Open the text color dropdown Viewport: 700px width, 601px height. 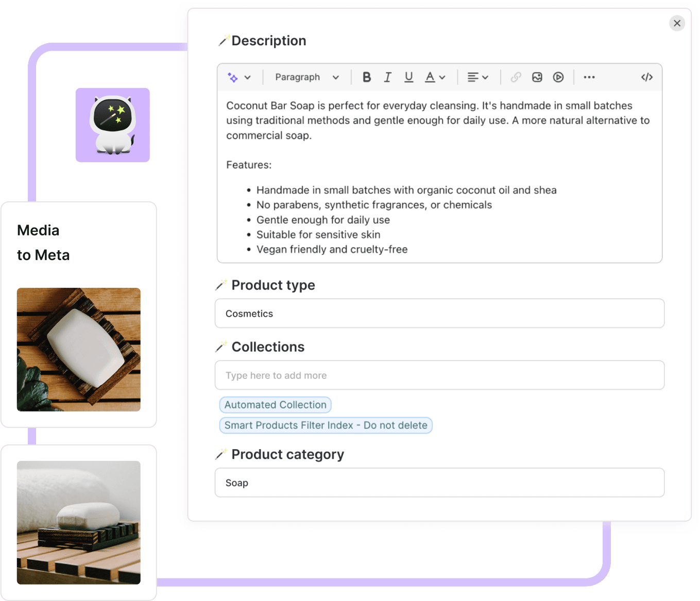[x=435, y=77]
